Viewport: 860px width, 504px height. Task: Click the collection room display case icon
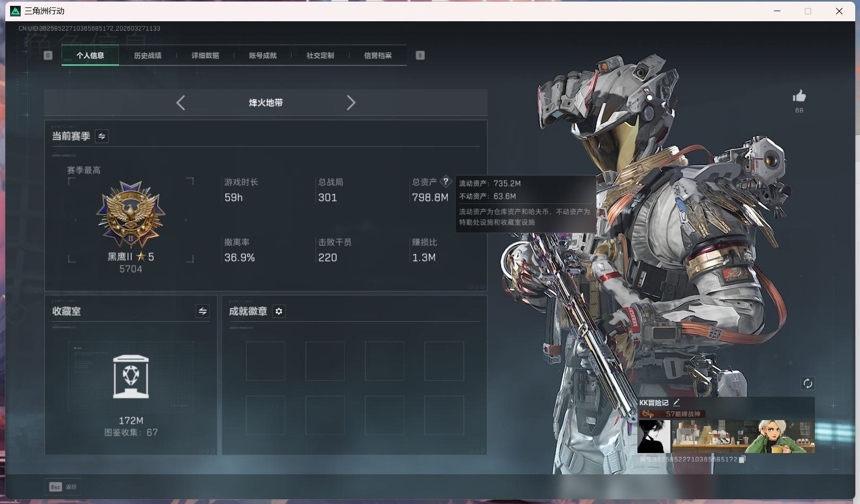click(x=131, y=377)
